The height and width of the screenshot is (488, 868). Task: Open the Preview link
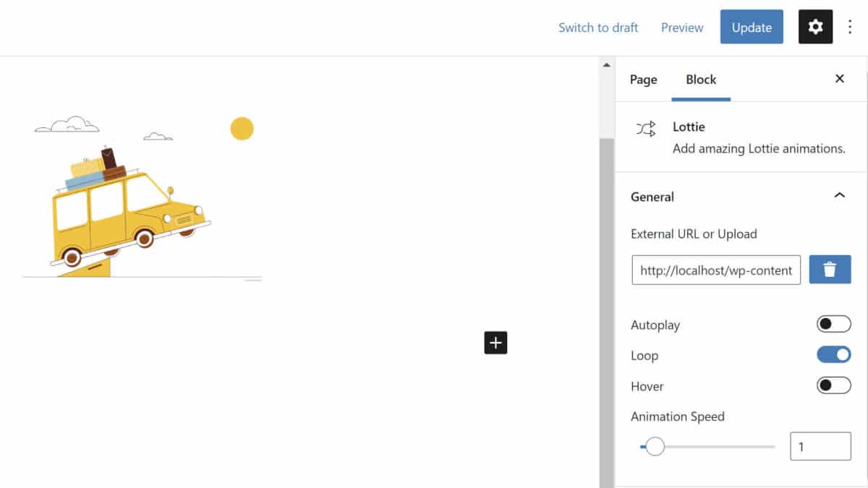pyautogui.click(x=681, y=27)
